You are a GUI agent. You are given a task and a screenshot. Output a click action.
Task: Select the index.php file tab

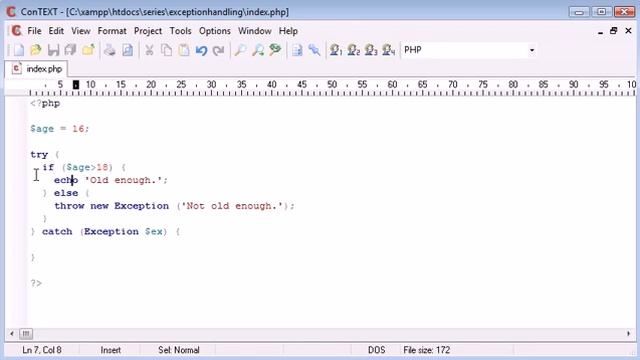[37, 69]
